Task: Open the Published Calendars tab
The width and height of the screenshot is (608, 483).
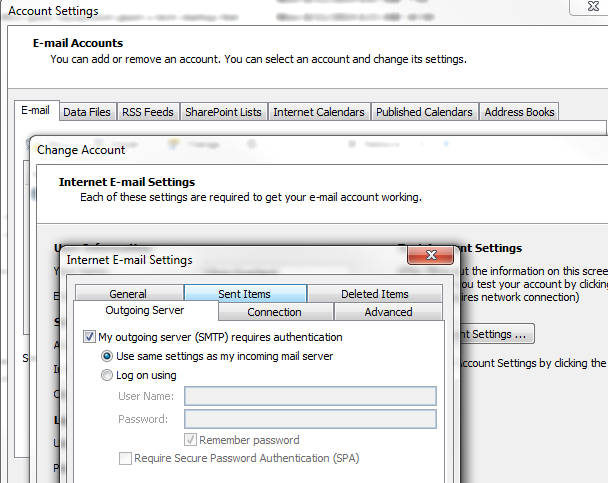Action: (424, 112)
